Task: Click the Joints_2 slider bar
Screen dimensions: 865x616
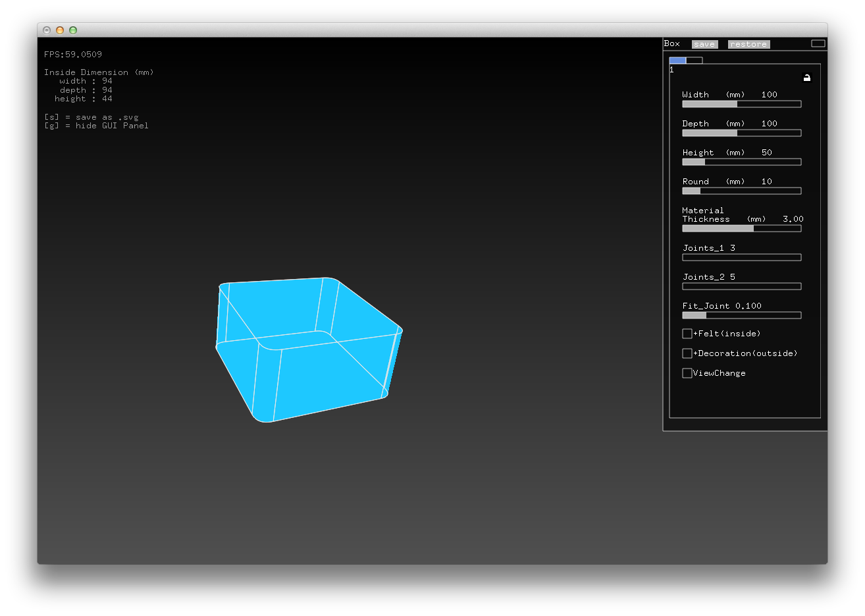Action: tap(742, 286)
